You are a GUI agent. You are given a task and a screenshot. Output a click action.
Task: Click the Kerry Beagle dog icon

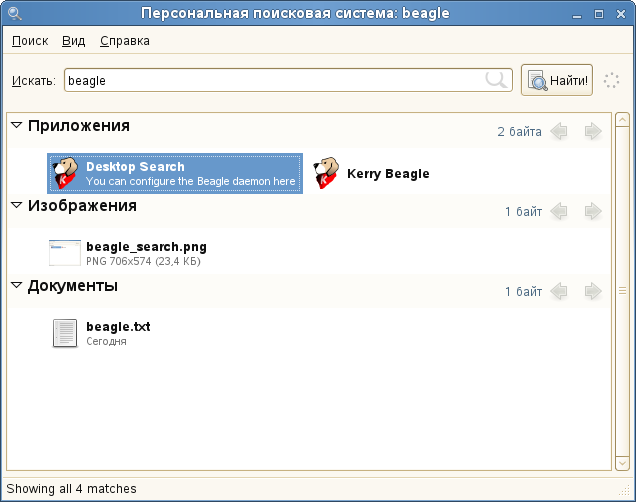325,173
